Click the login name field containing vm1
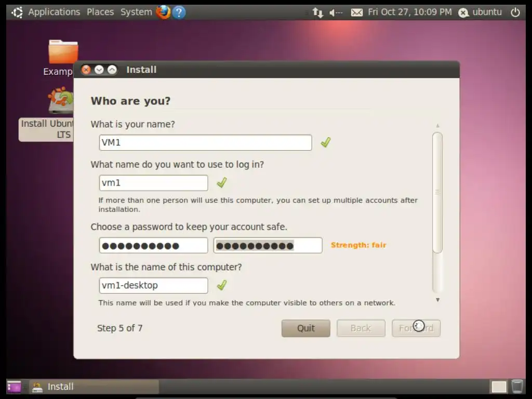 pos(153,183)
